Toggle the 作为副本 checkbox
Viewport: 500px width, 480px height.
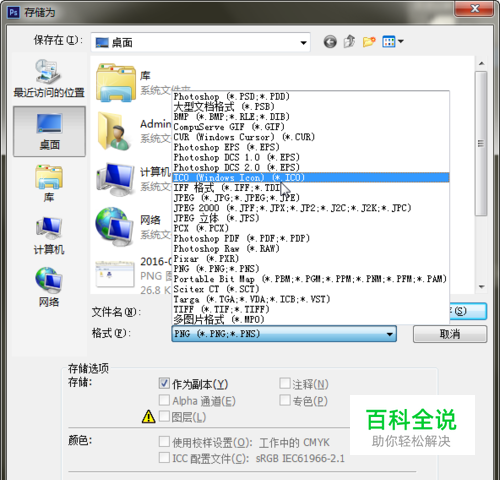pos(164,383)
